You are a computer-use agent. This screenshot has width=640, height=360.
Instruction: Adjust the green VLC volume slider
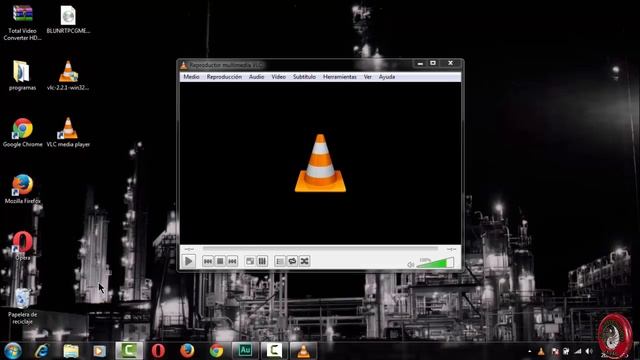(x=435, y=263)
